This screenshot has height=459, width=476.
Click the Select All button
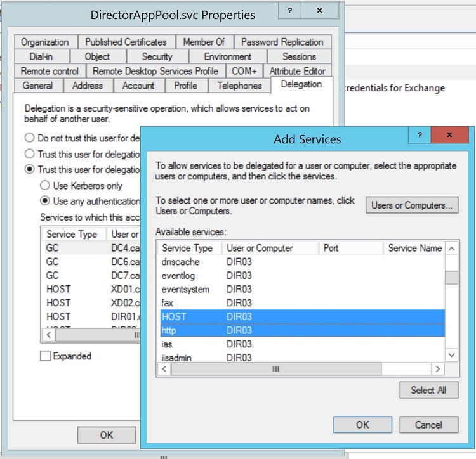428,390
